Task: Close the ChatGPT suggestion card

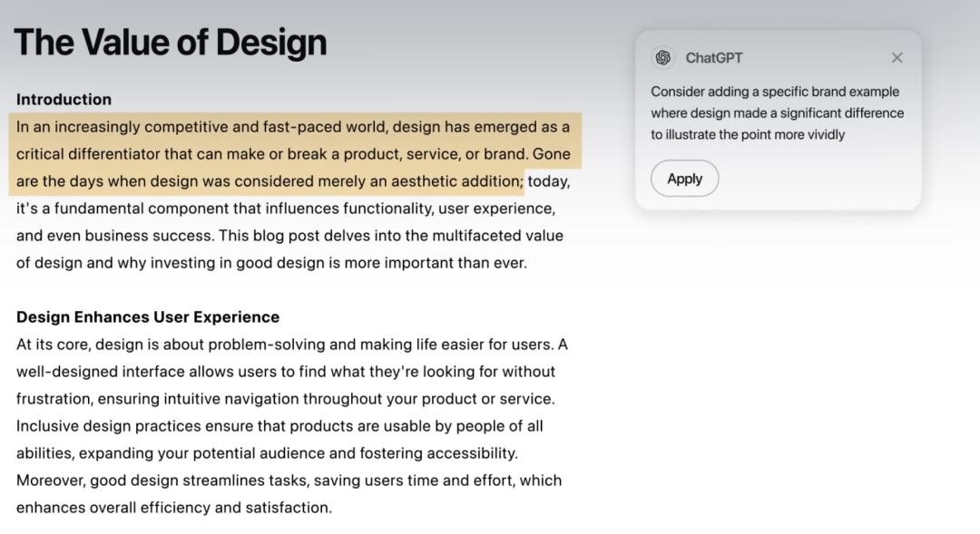Action: point(897,58)
